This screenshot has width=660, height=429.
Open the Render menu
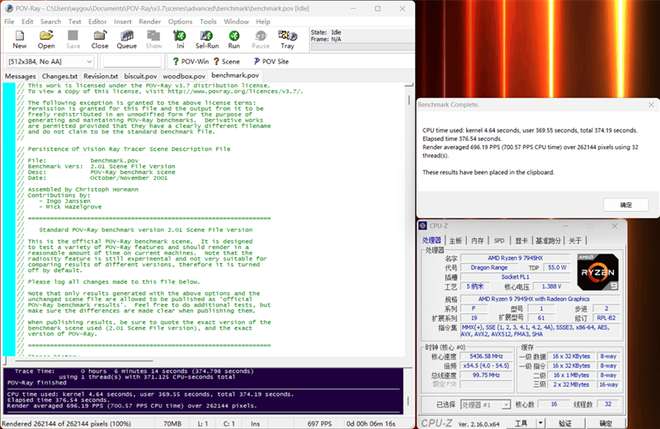[150, 21]
